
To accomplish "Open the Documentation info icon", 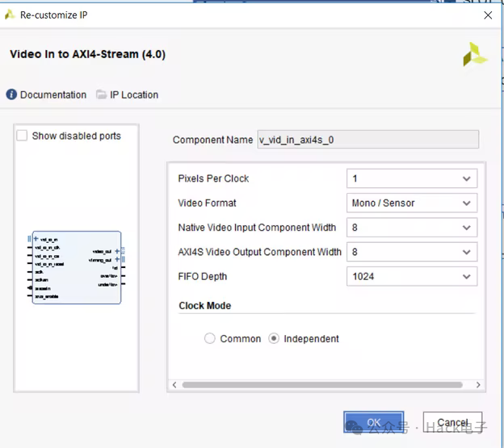I will [x=11, y=94].
